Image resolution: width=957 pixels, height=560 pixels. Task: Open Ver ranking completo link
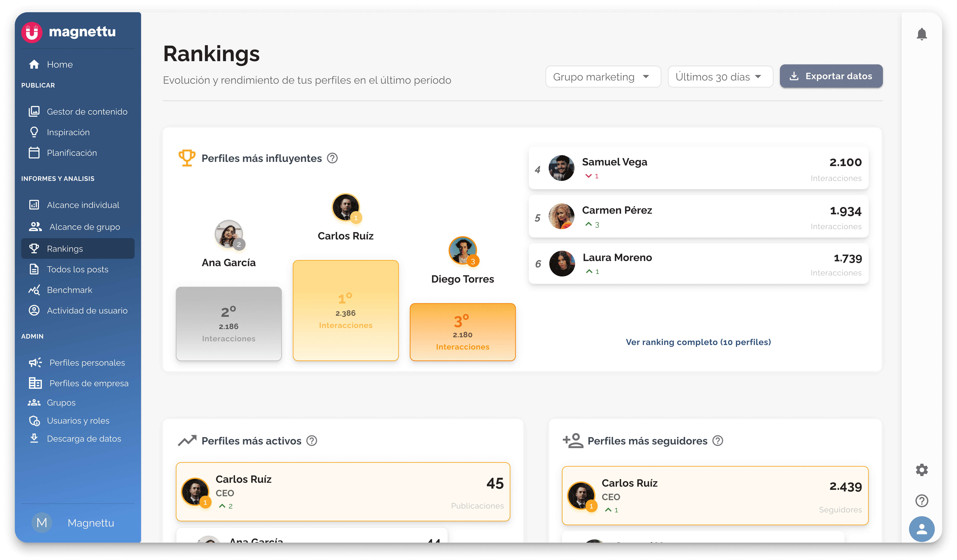pyautogui.click(x=698, y=342)
